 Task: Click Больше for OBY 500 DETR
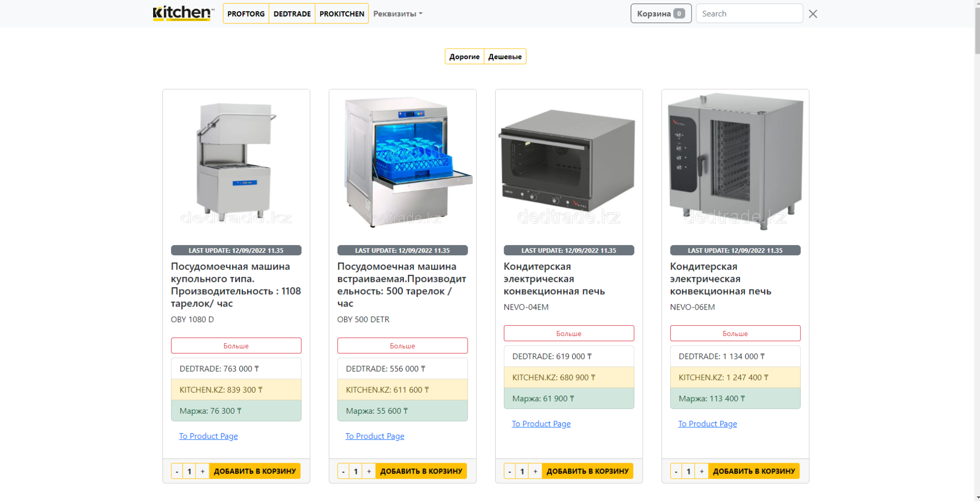click(x=403, y=346)
